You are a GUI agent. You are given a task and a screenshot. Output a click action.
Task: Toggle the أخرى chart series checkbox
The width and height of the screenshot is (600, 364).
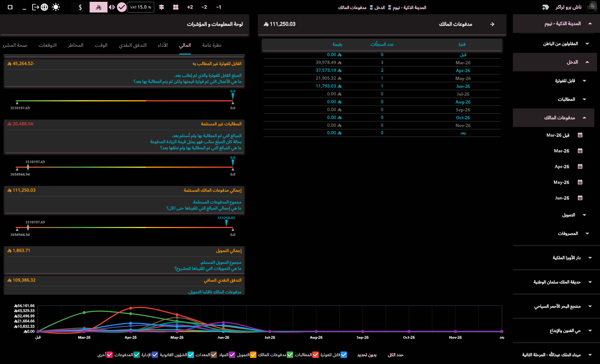point(110,355)
